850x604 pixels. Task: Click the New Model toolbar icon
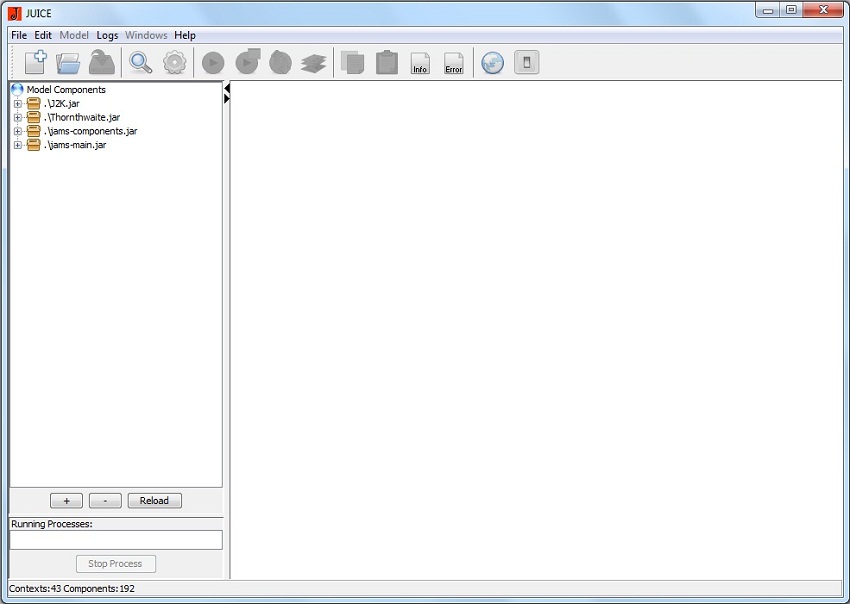(36, 63)
